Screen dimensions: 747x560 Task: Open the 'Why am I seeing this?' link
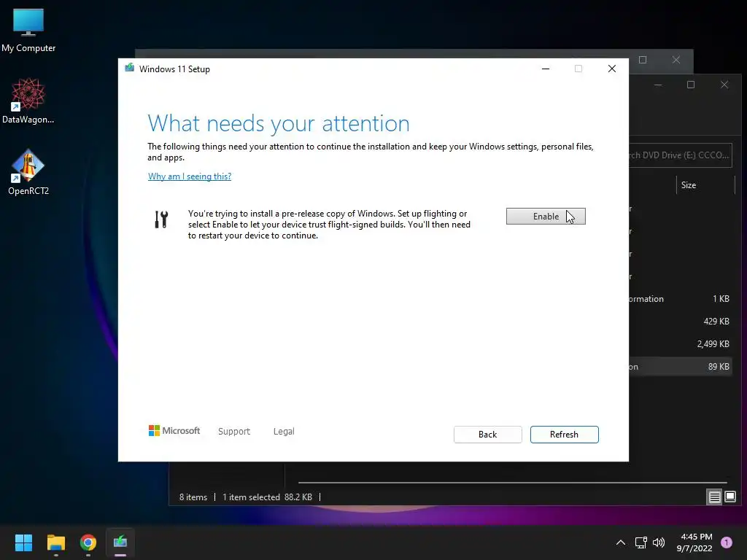click(190, 176)
